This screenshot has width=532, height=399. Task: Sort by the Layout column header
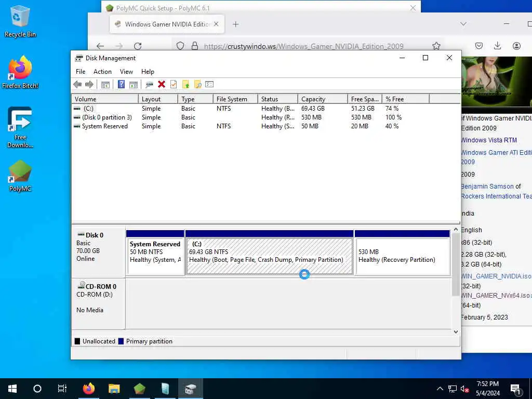point(158,99)
